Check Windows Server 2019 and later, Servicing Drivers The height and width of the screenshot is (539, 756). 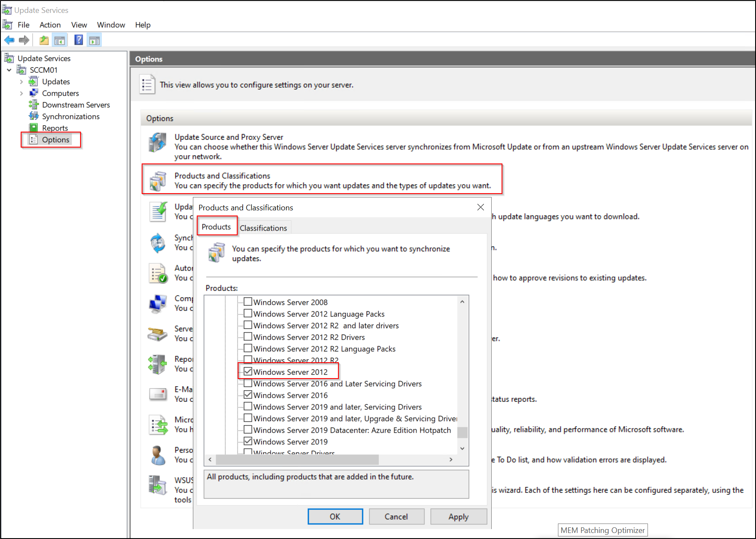point(248,406)
